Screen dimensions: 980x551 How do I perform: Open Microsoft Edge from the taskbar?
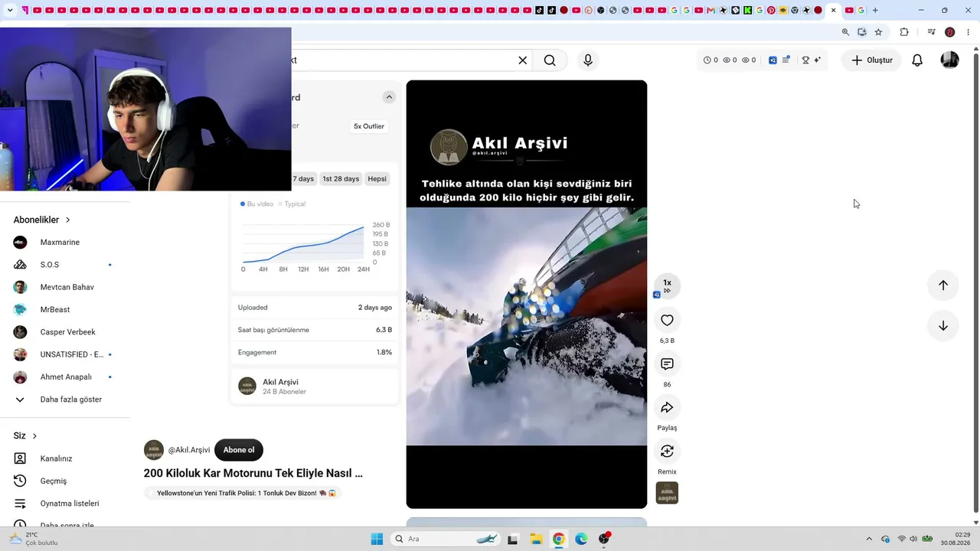tap(581, 539)
